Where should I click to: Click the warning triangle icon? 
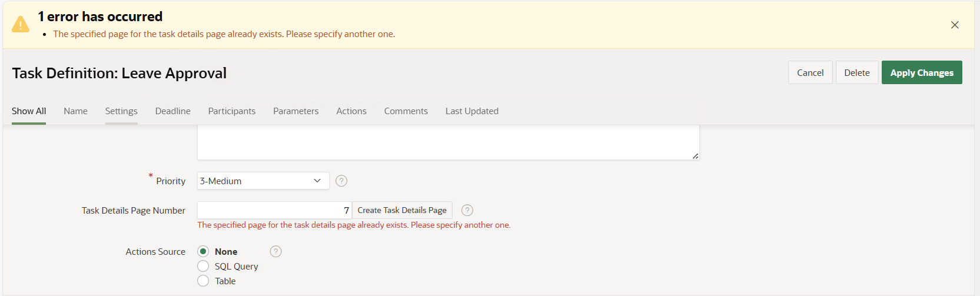coord(21,25)
